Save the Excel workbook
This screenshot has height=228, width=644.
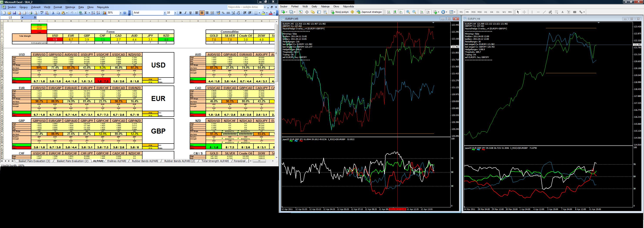coord(15,13)
